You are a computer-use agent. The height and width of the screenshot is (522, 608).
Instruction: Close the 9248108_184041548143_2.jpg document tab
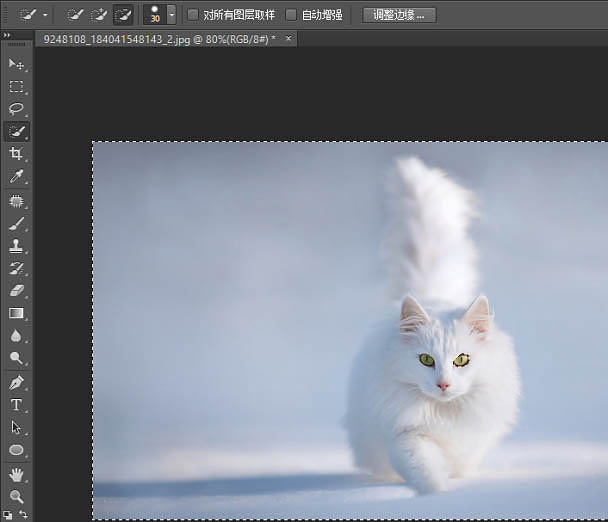point(289,39)
